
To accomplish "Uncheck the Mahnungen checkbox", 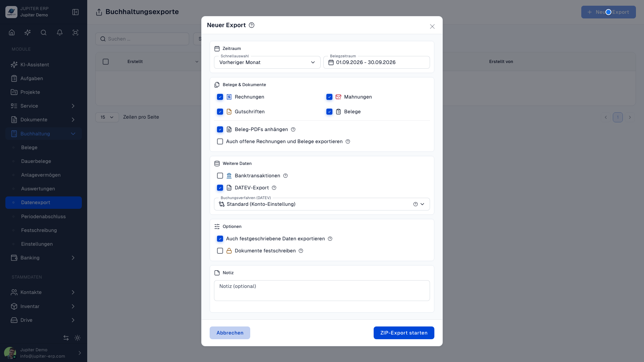I will [329, 97].
